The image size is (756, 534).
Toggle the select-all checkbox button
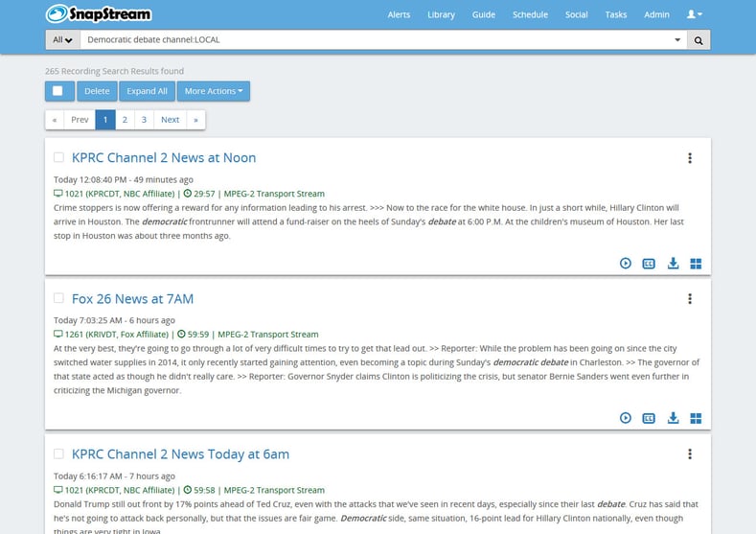58,91
